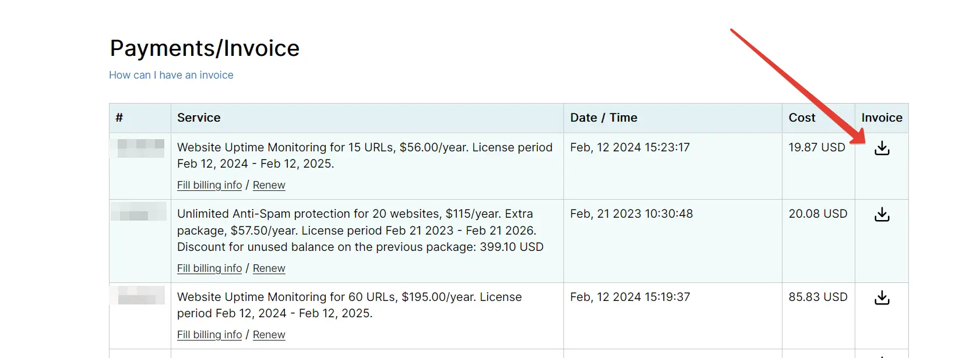Renew the 60 URLs Uptime Monitoring license
980x358 pixels.
click(x=269, y=335)
